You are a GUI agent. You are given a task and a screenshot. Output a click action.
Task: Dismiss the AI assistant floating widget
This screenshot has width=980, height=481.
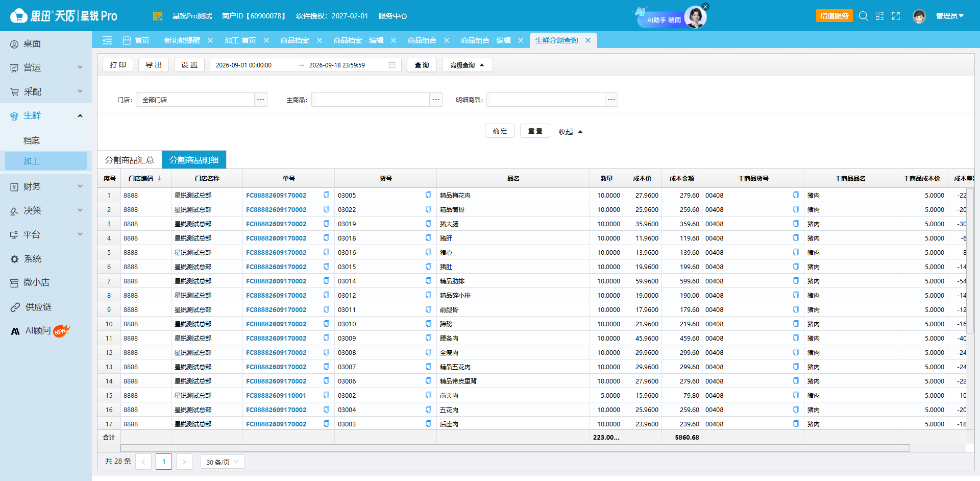pos(705,7)
